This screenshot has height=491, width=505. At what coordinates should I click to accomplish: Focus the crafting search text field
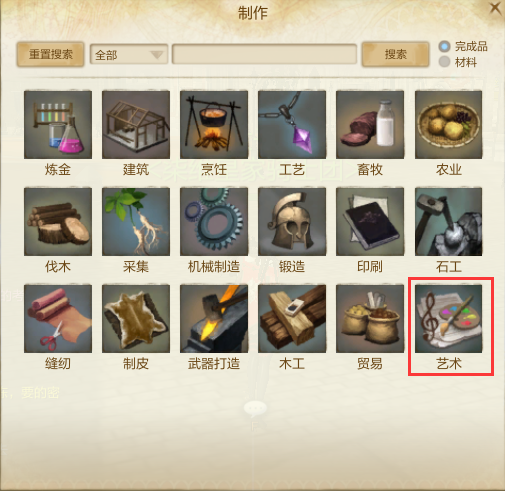pos(264,54)
